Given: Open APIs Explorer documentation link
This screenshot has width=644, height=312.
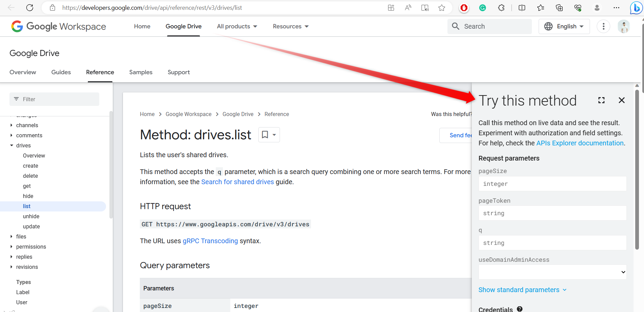Looking at the screenshot, I should click(x=580, y=143).
